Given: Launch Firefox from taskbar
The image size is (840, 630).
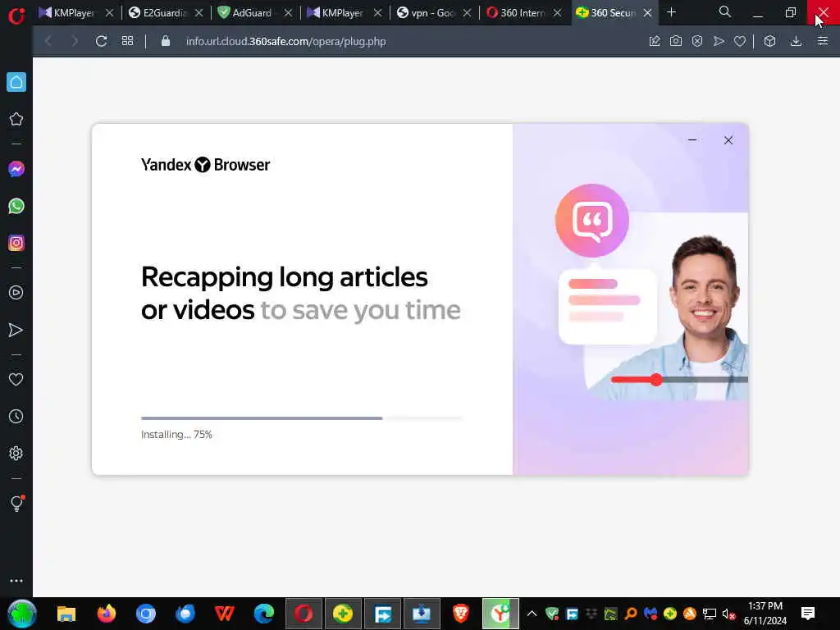Looking at the screenshot, I should pyautogui.click(x=106, y=614).
